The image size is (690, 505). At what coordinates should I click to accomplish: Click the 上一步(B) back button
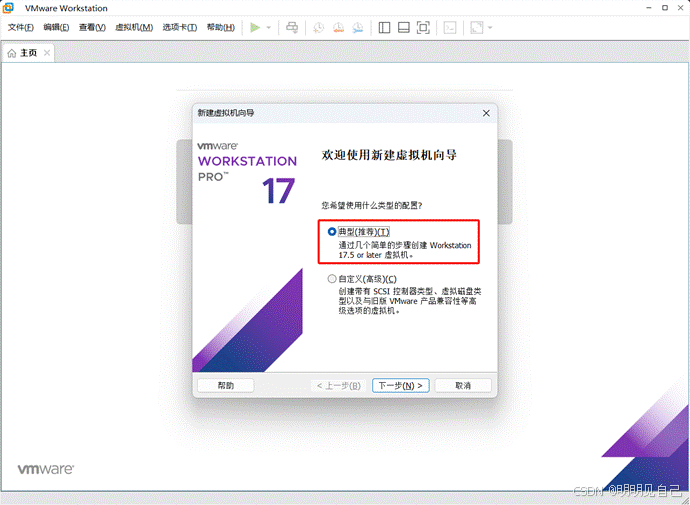339,386
